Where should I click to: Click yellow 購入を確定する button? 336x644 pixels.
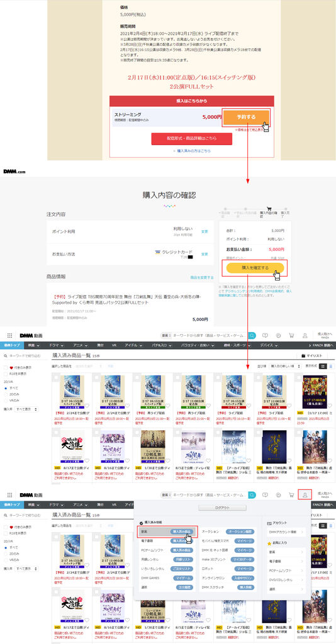click(255, 268)
